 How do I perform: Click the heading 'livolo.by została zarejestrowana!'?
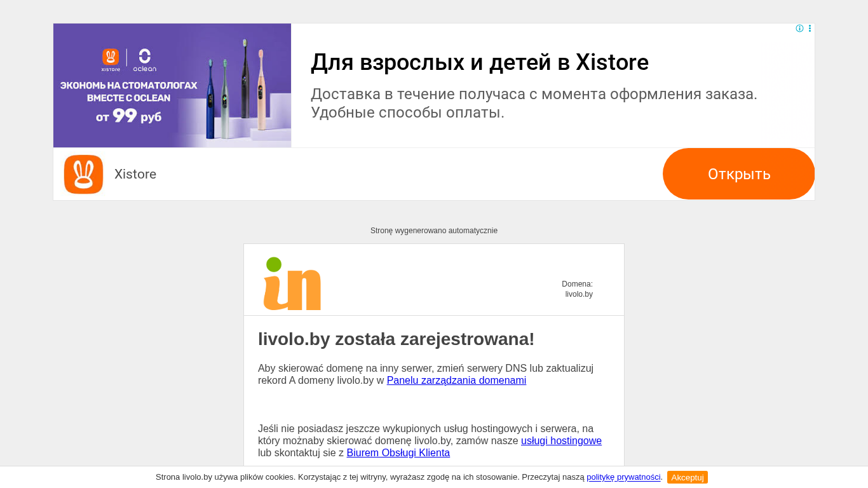pos(397,339)
